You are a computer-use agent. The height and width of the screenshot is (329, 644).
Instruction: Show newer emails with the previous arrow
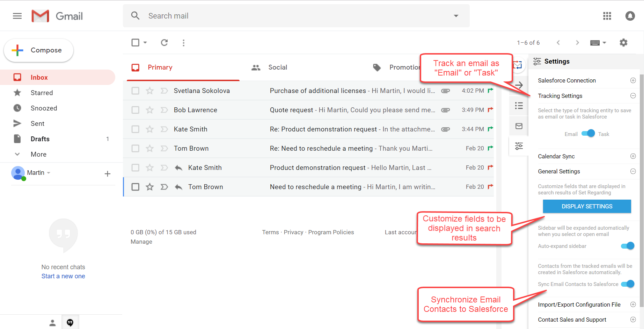pyautogui.click(x=558, y=43)
